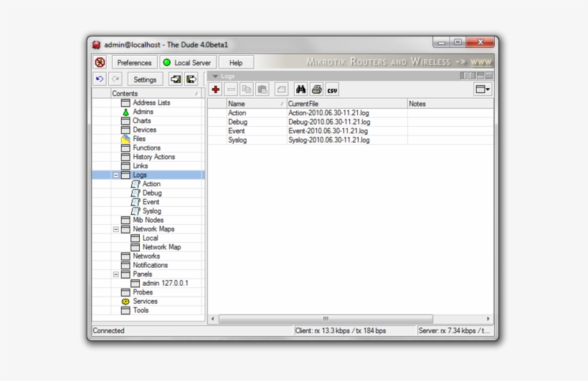Select Notifications in Contents tree
588x381 pixels.
pyautogui.click(x=150, y=265)
